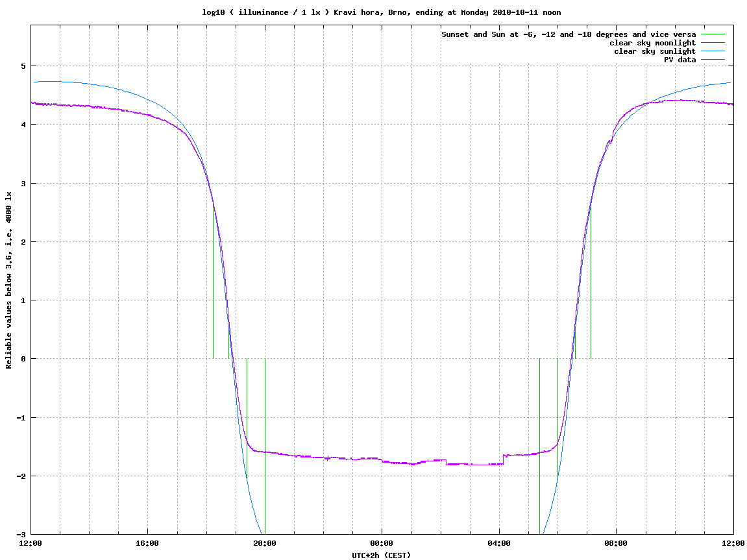Viewport: 747px width, 560px height.
Task: Click the step jump in purple curve near 04:10
Action: 504,459
